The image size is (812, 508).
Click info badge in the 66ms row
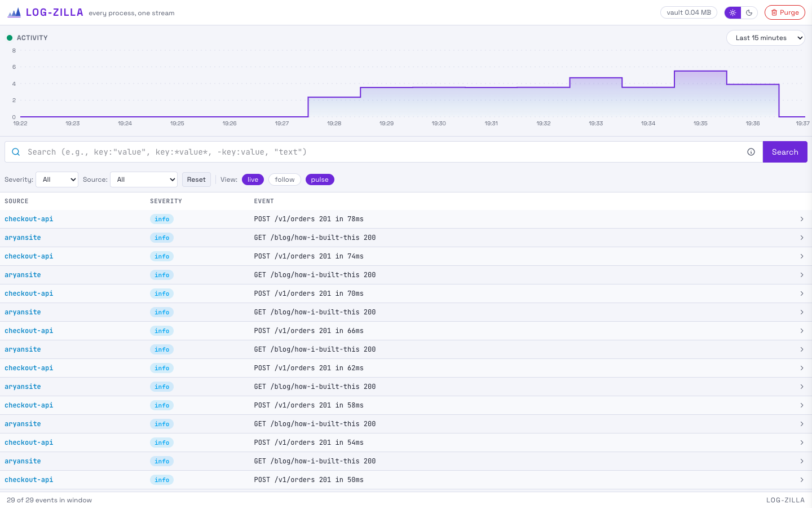click(162, 331)
